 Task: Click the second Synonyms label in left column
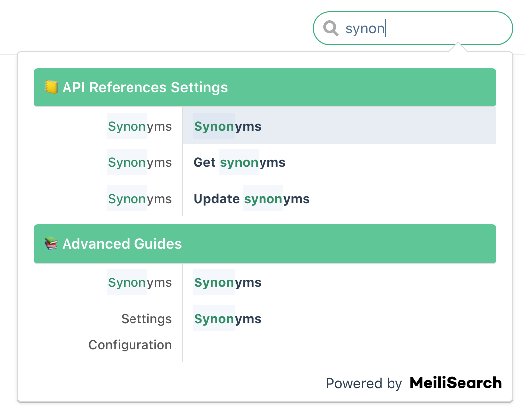point(139,162)
